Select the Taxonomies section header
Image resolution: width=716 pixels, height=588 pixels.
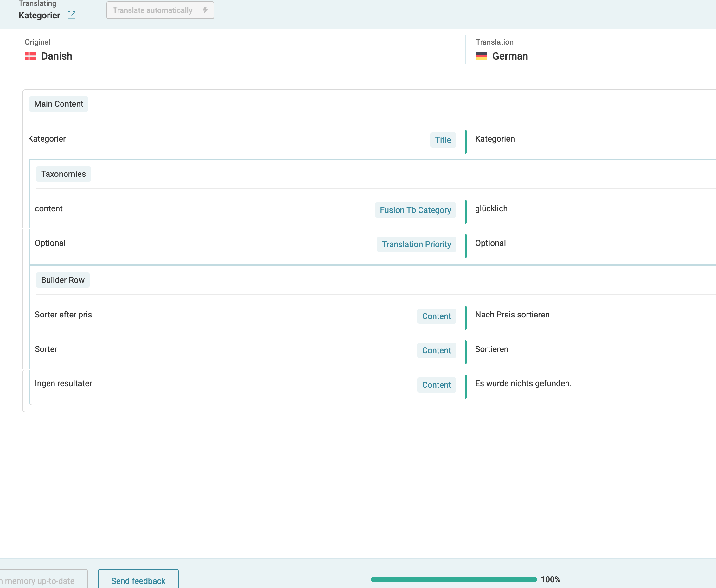[x=63, y=174]
